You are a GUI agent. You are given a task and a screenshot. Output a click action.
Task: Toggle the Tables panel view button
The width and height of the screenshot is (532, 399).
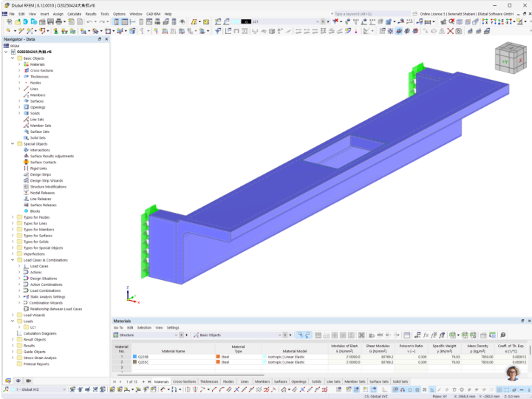pyautogui.click(x=125, y=21)
